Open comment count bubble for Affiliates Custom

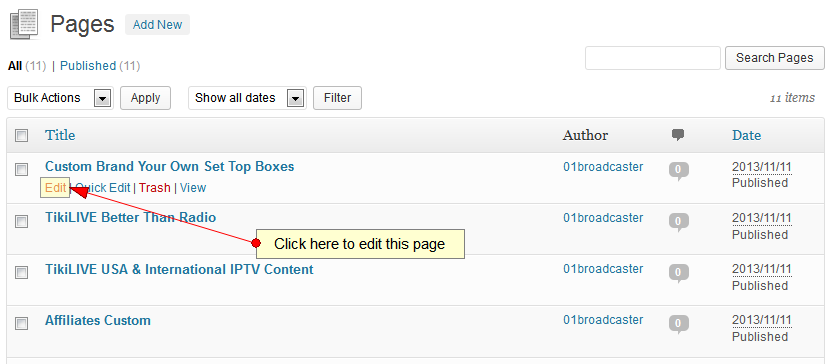pyautogui.click(x=679, y=324)
